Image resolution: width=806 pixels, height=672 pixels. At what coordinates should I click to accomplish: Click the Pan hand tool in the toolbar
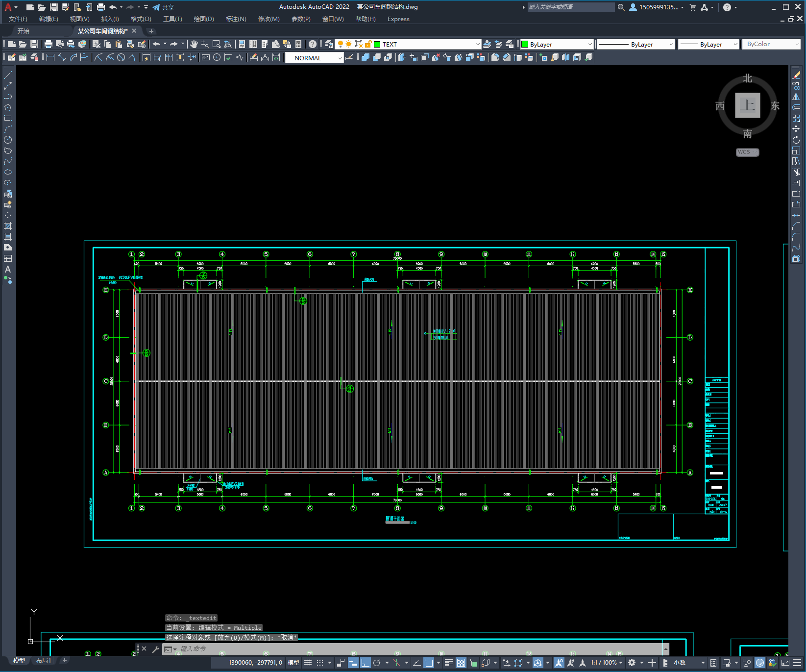point(194,44)
